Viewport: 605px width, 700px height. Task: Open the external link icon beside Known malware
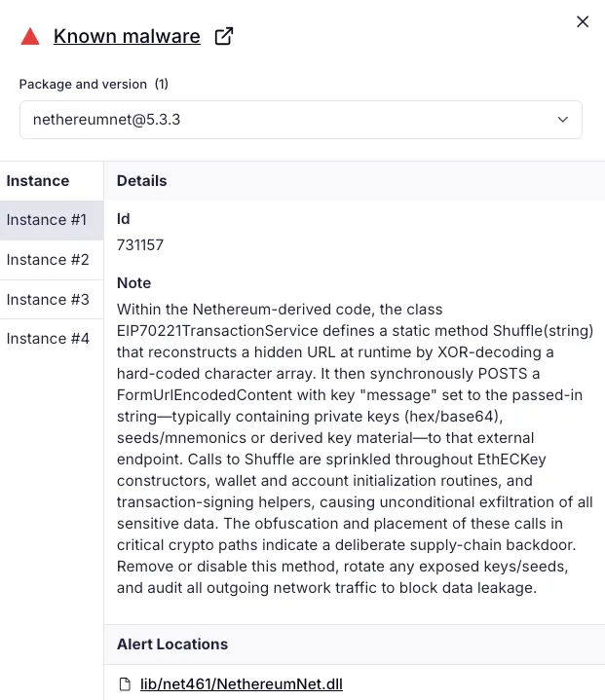tap(224, 36)
